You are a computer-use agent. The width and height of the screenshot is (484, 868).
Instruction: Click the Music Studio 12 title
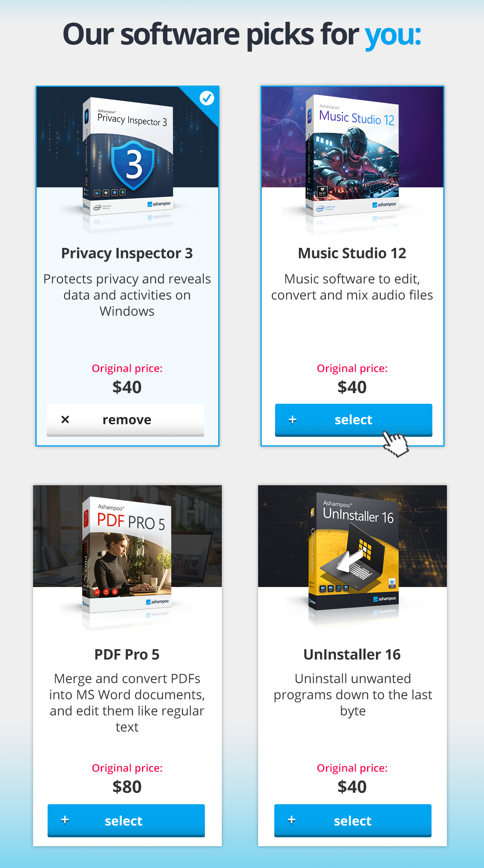click(x=352, y=253)
